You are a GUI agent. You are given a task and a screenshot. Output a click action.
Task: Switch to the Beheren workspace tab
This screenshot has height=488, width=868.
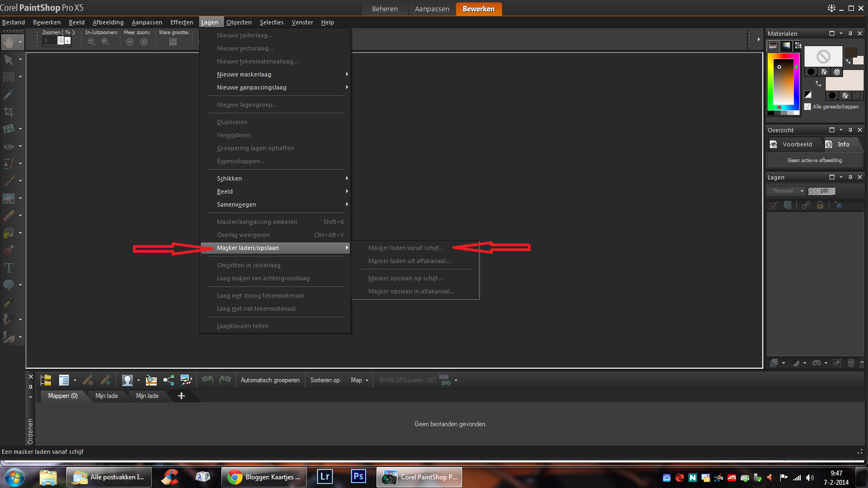pos(385,9)
